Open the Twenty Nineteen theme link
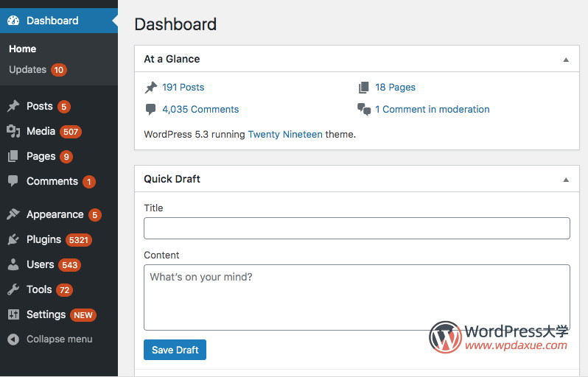The image size is (588, 377). click(284, 135)
